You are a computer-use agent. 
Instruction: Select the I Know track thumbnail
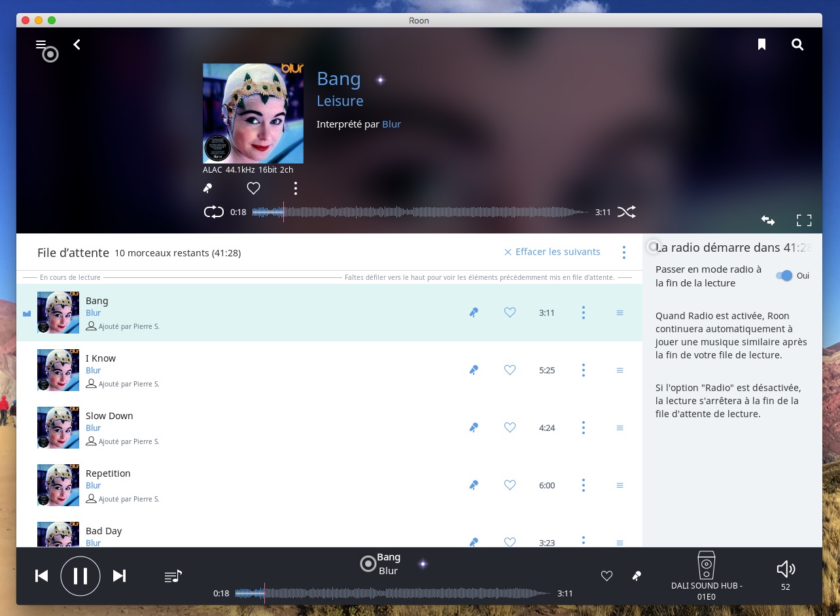point(58,370)
